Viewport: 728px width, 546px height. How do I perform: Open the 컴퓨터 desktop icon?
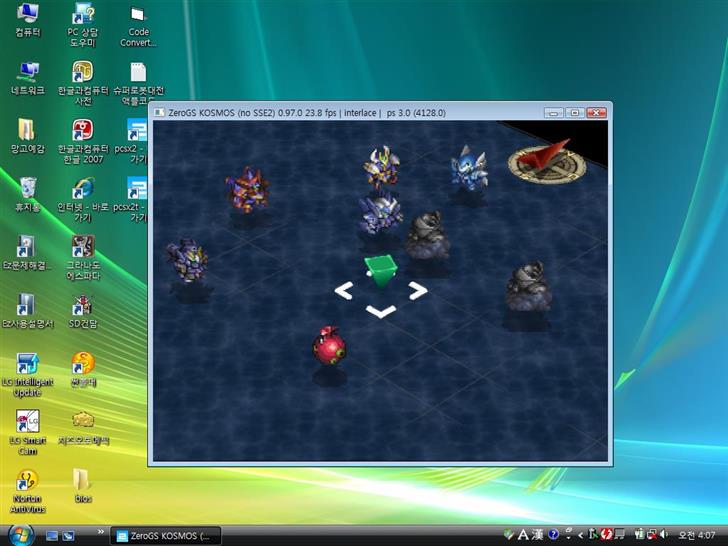coord(27,20)
